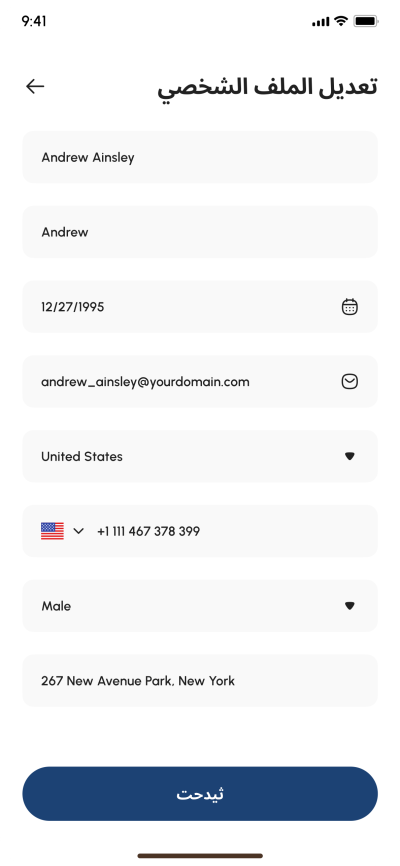Tap the home indicator bar

point(200,856)
